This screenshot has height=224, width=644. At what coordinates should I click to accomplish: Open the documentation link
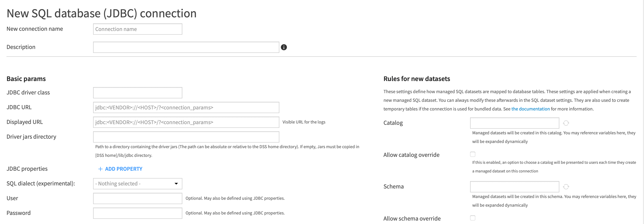coord(530,109)
